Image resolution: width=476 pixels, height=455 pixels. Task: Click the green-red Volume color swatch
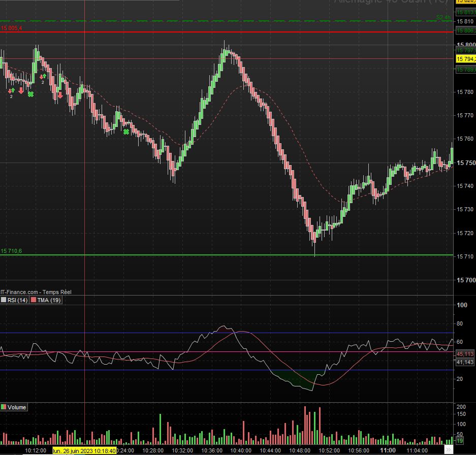pos(4,407)
